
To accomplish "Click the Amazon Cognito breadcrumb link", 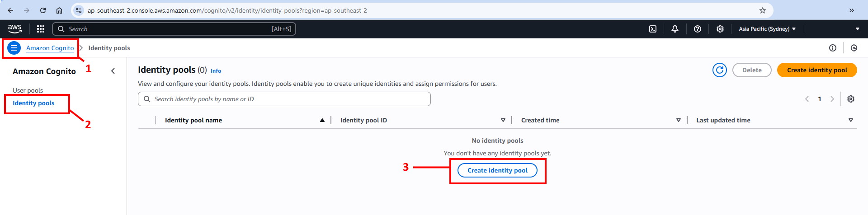I will (50, 48).
